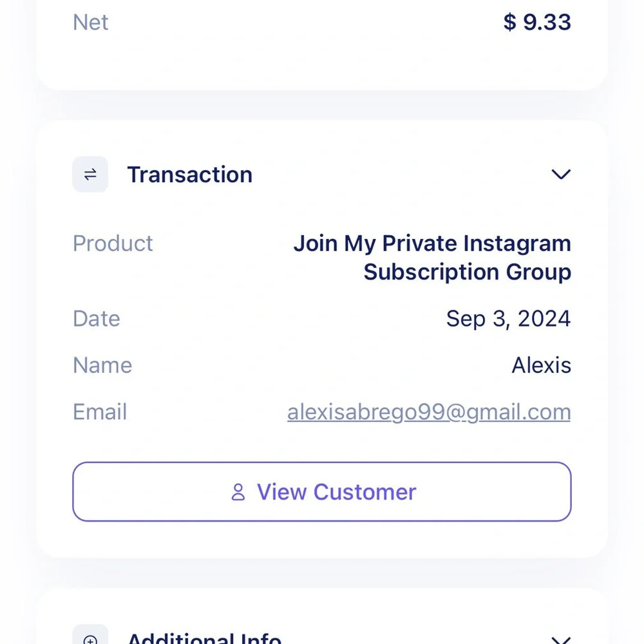Expand the Additional Info chevron
The width and height of the screenshot is (644, 644).
(x=561, y=640)
